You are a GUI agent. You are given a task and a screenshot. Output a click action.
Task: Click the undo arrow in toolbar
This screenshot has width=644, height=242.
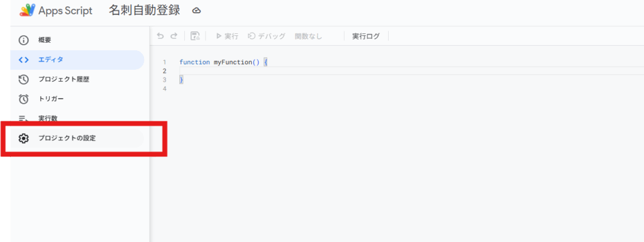[160, 36]
